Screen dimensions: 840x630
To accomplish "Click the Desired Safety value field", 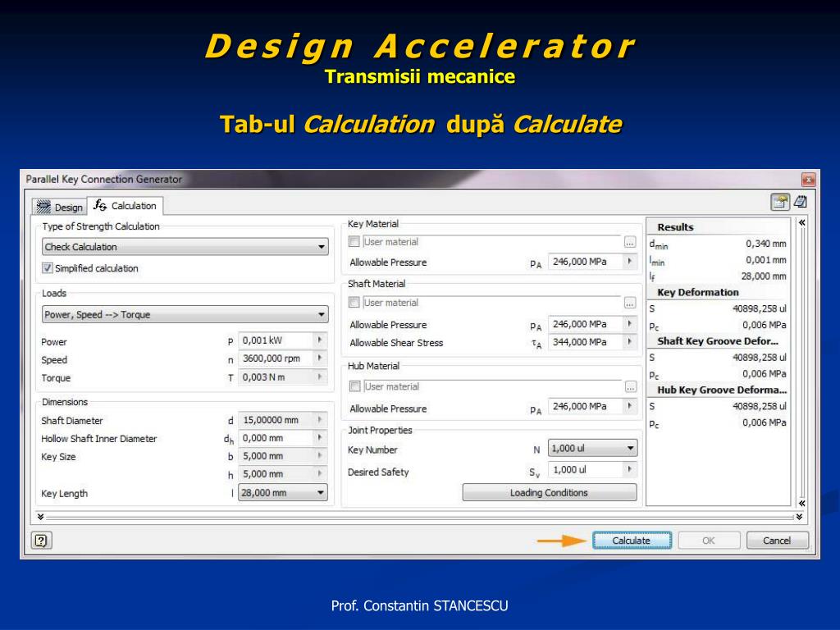I will click(x=586, y=470).
